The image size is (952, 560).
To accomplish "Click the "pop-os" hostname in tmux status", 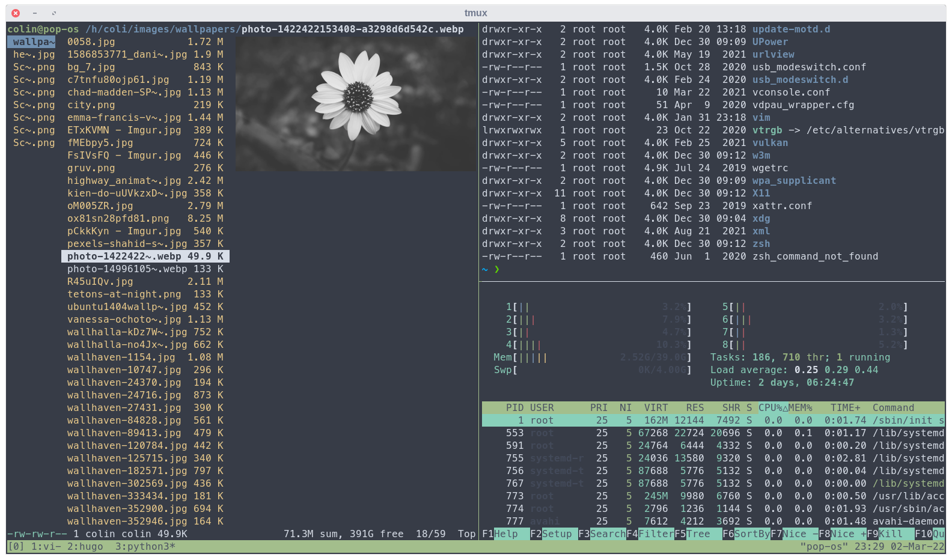I will 825,547.
